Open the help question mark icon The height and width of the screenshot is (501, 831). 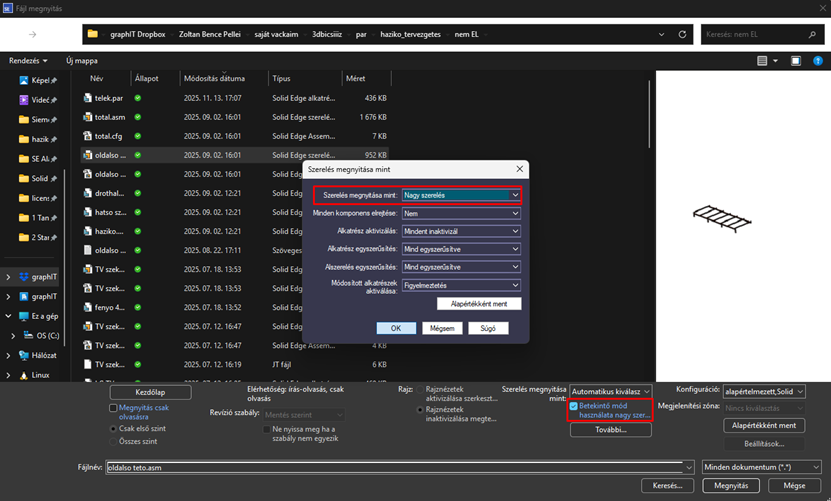click(x=819, y=61)
